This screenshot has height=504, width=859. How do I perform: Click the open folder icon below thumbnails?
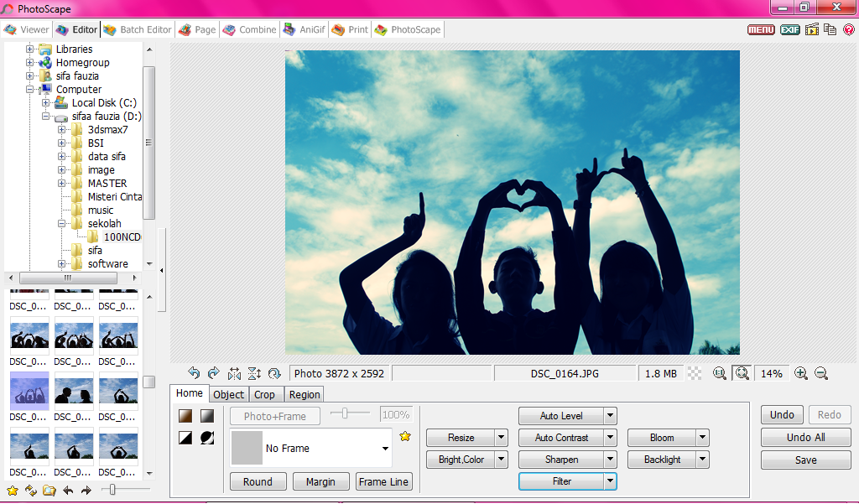pyautogui.click(x=49, y=491)
